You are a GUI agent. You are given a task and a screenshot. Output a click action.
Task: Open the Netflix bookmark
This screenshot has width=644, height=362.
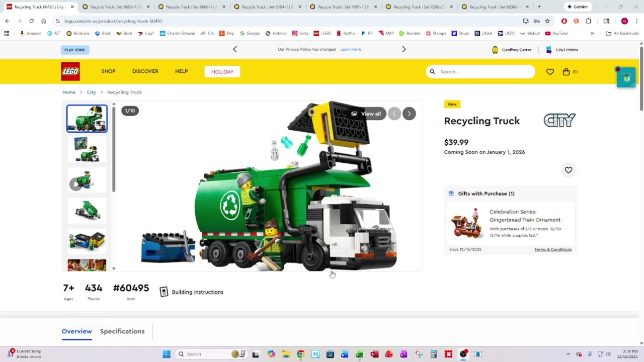click(346, 33)
